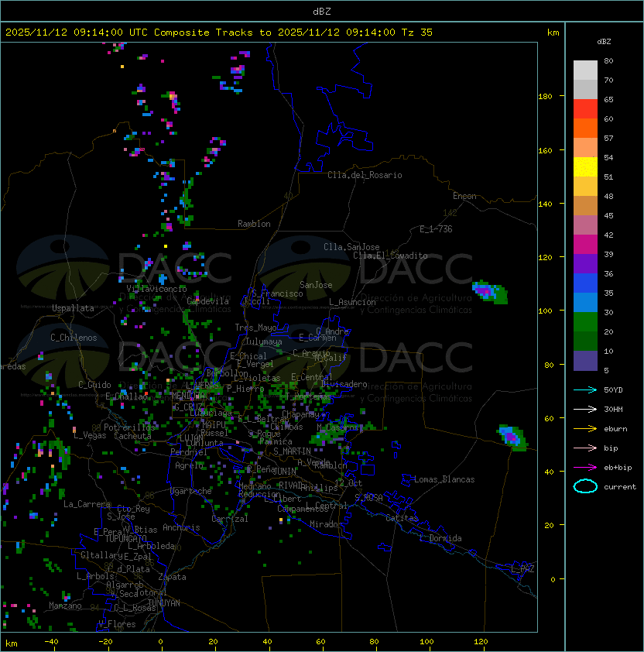Click the 'Cacheuta' map label
644x652 pixels.
tap(132, 436)
